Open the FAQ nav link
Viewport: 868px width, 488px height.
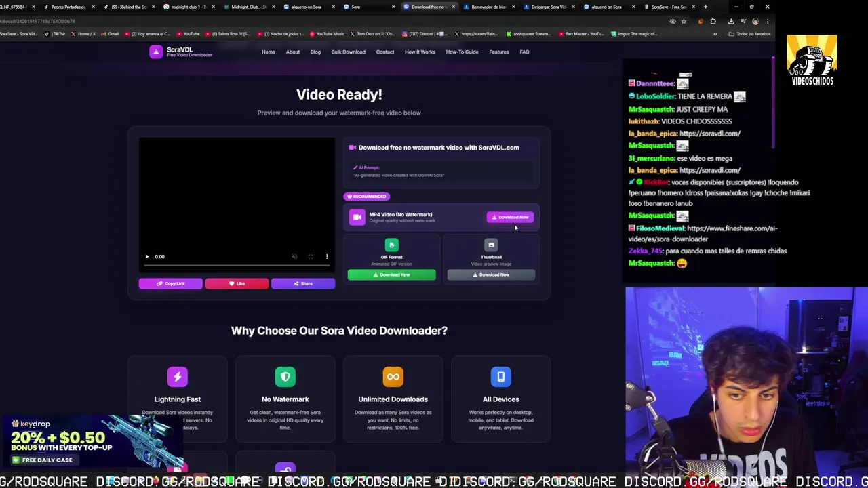click(524, 52)
